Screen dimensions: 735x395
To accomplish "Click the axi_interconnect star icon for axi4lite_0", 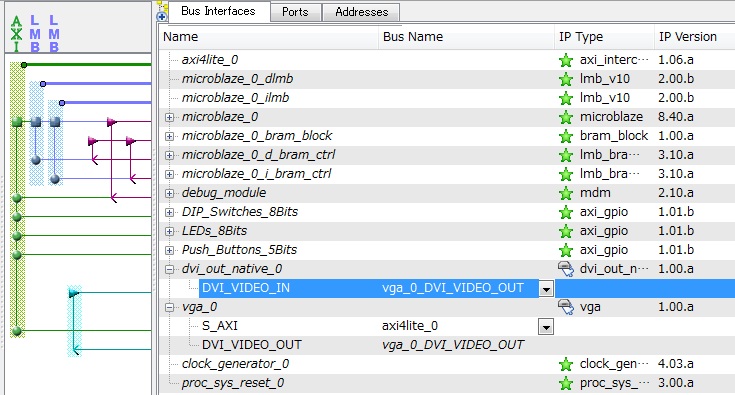I will click(566, 60).
